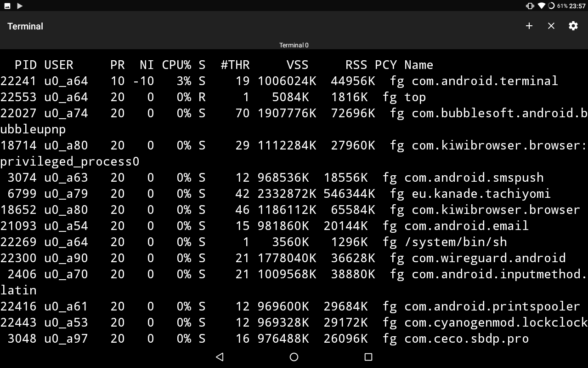Tap the Android recent apps square button
The width and height of the screenshot is (588, 368).
coord(368,357)
